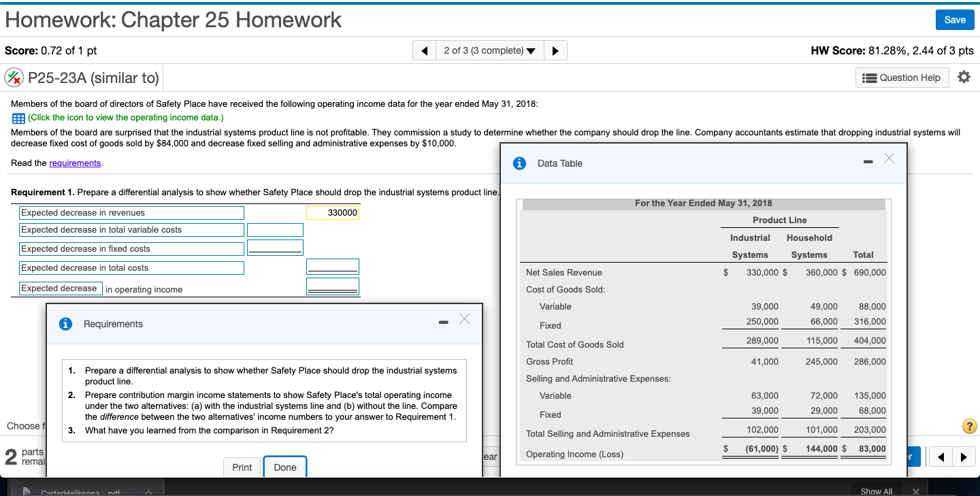The height and width of the screenshot is (496, 980).
Task: Select the Expected decrease in total costs label
Action: [131, 268]
